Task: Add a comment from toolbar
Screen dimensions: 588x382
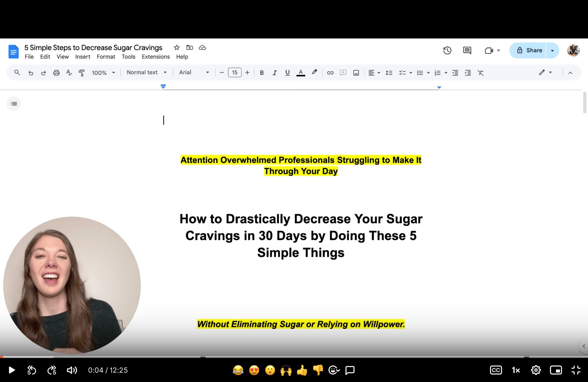Action: [x=343, y=72]
